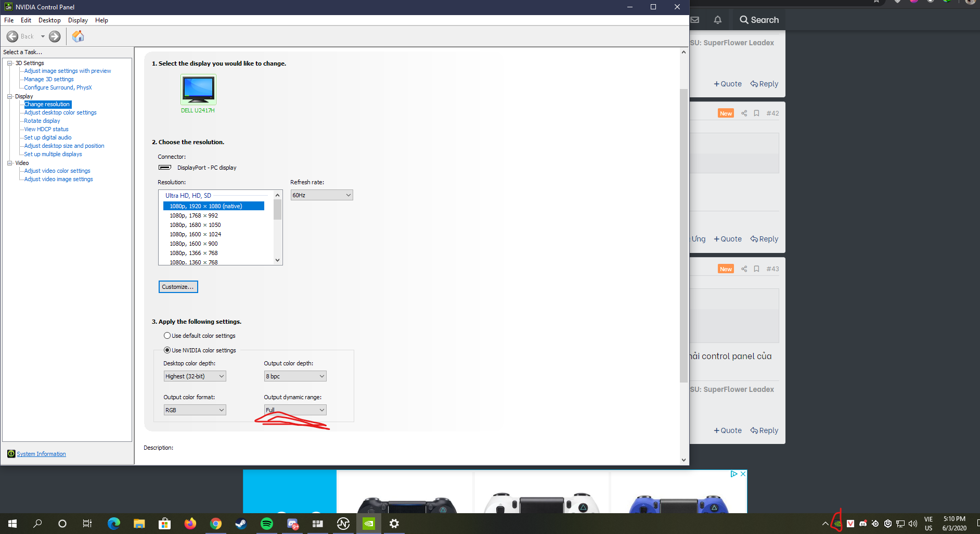Click the Back arrow in NVIDIA toolbar
The height and width of the screenshot is (534, 980).
12,36
